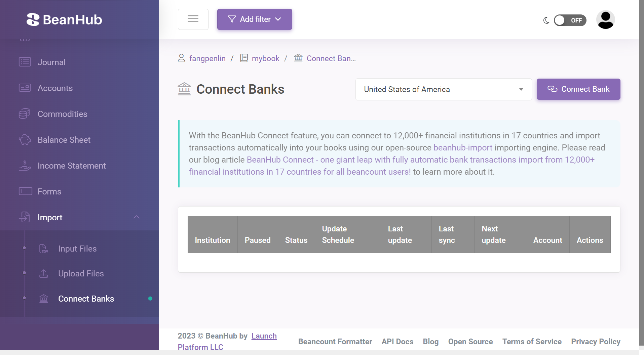Open Forms in the sidebar
The width and height of the screenshot is (644, 355).
coord(49,191)
